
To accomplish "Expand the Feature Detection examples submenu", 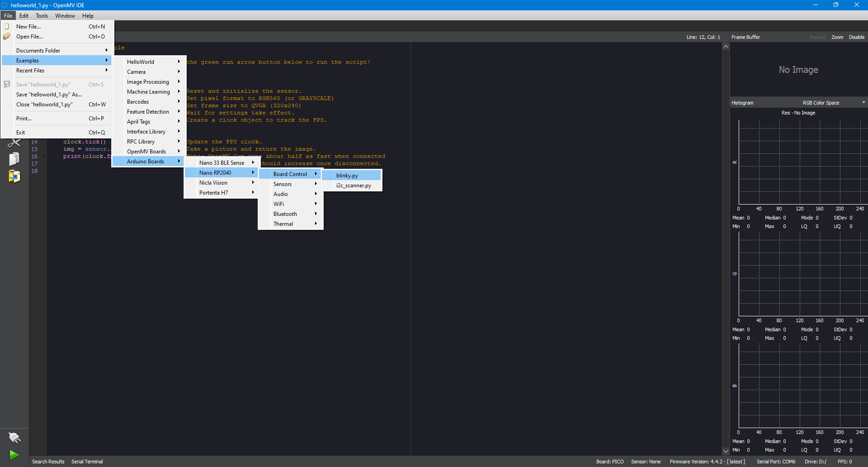I will (x=148, y=112).
